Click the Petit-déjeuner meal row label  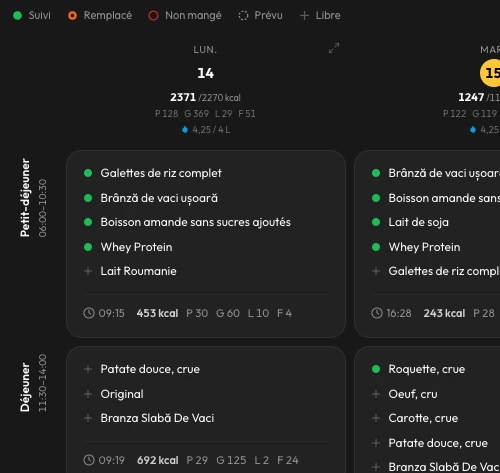[25, 198]
